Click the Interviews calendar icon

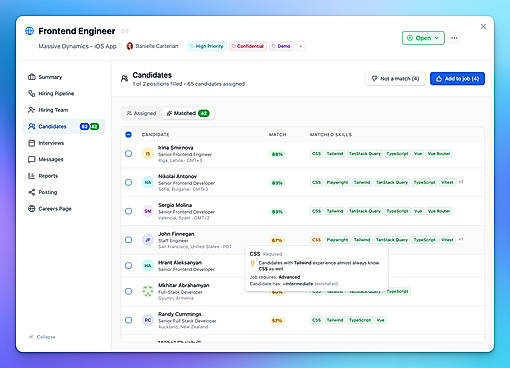(32, 143)
